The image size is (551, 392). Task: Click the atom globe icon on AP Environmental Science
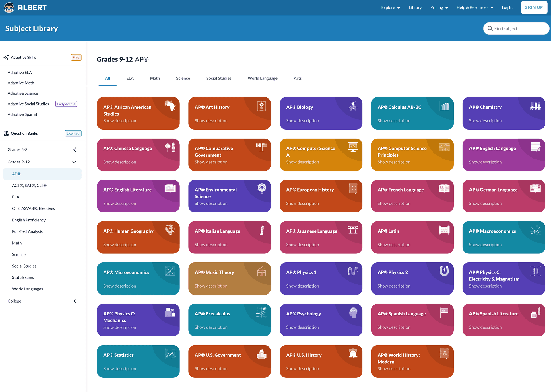pyautogui.click(x=262, y=188)
